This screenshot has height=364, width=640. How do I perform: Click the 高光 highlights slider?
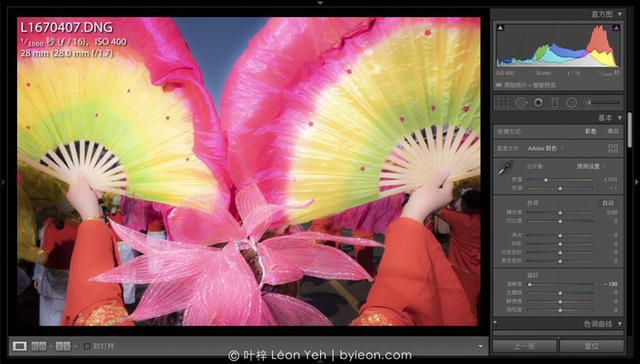560,235
